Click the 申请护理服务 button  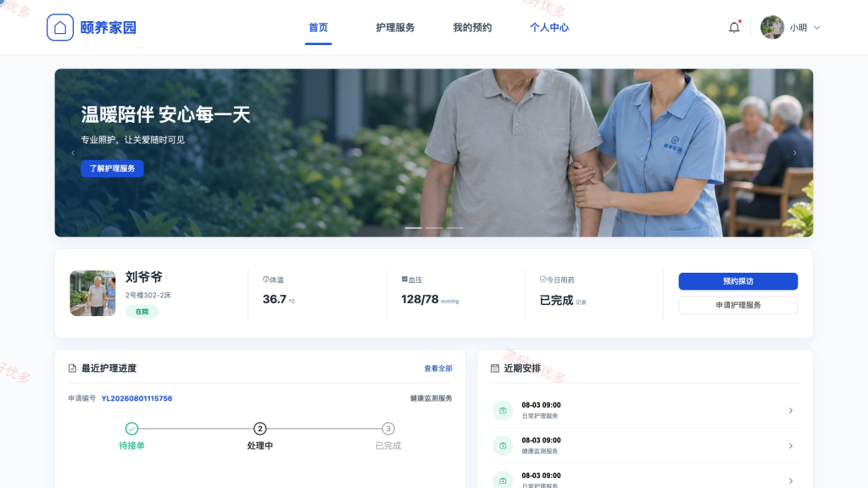(x=738, y=305)
